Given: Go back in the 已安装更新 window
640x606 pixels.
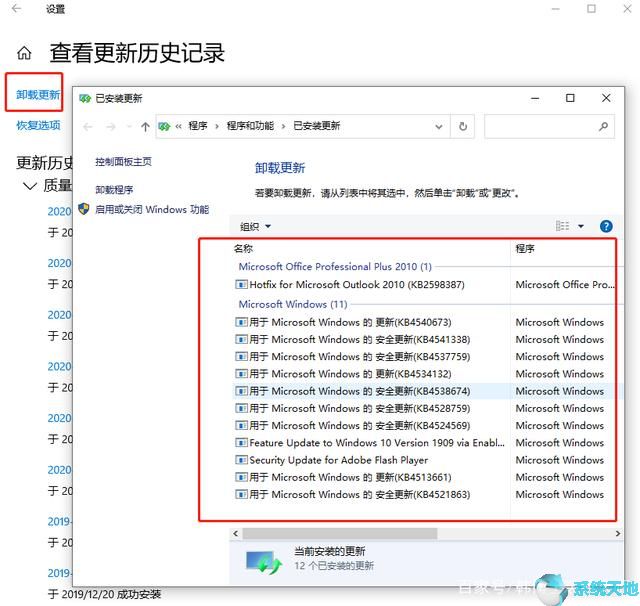Looking at the screenshot, I should coord(87,127).
